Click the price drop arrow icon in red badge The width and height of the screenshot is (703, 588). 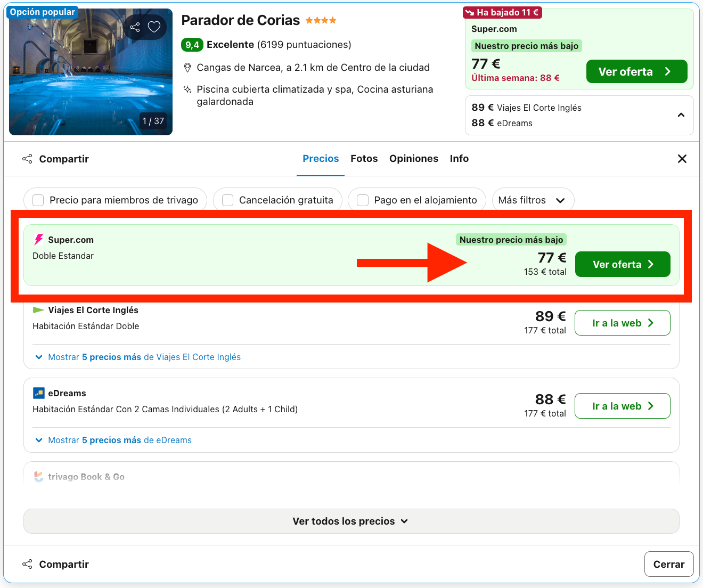tap(469, 12)
